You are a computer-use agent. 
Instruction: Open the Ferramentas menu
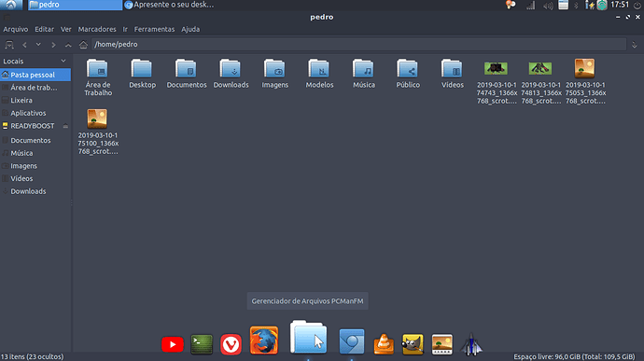point(154,29)
